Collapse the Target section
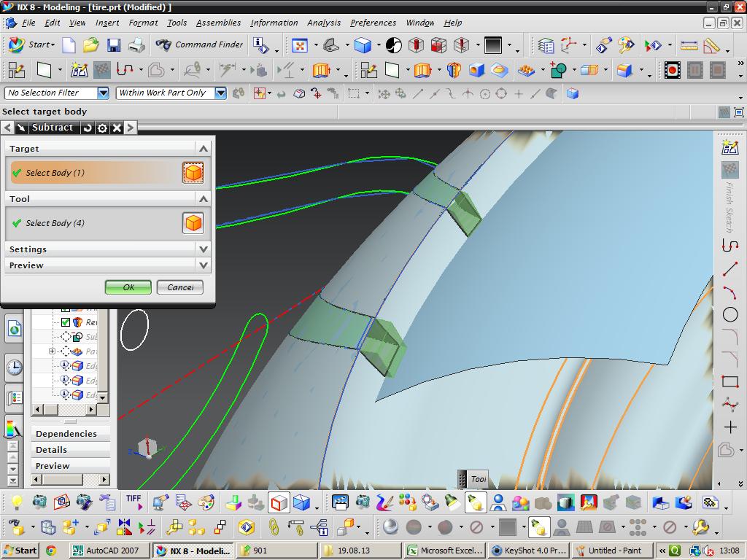747x560 pixels. (204, 149)
